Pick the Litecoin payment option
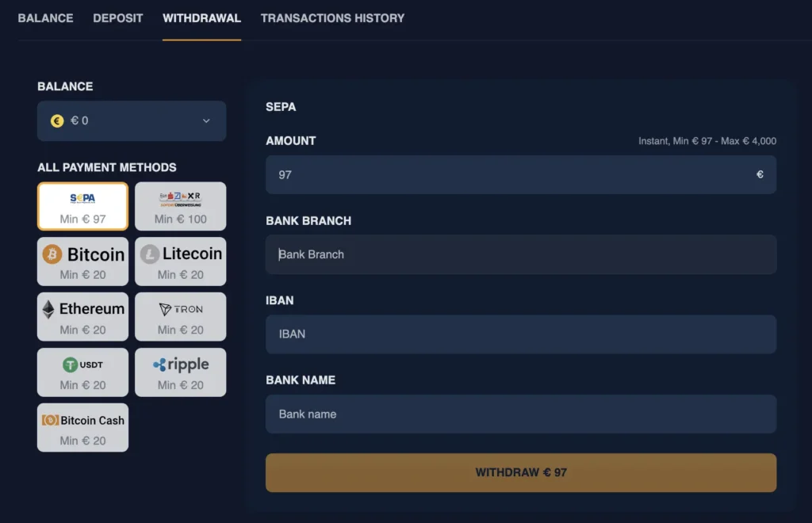 180,261
